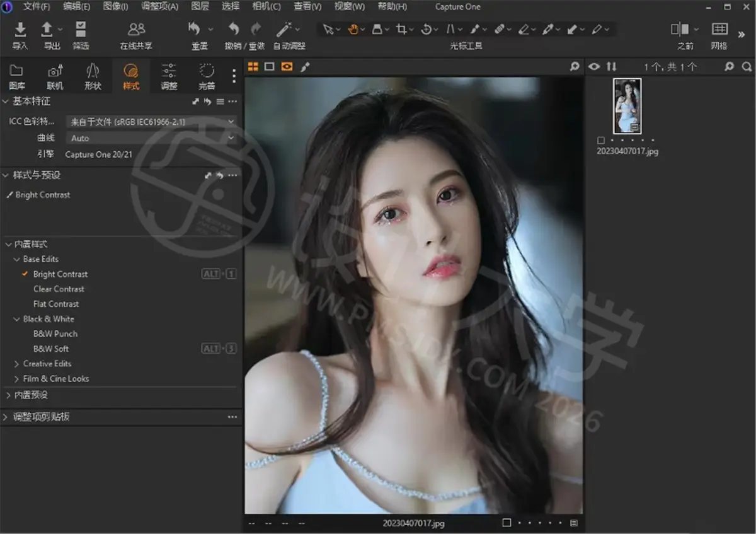This screenshot has height=534, width=756.
Task: Click the browser zoom magnifier icon
Action: pyautogui.click(x=729, y=66)
